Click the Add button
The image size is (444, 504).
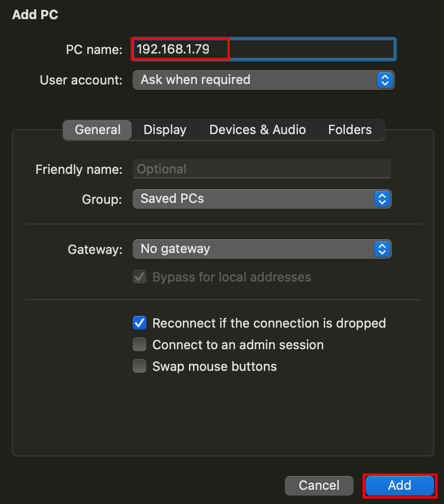tap(399, 485)
